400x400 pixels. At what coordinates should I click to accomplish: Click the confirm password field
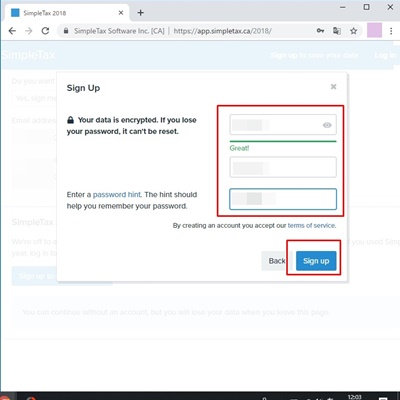click(283, 167)
